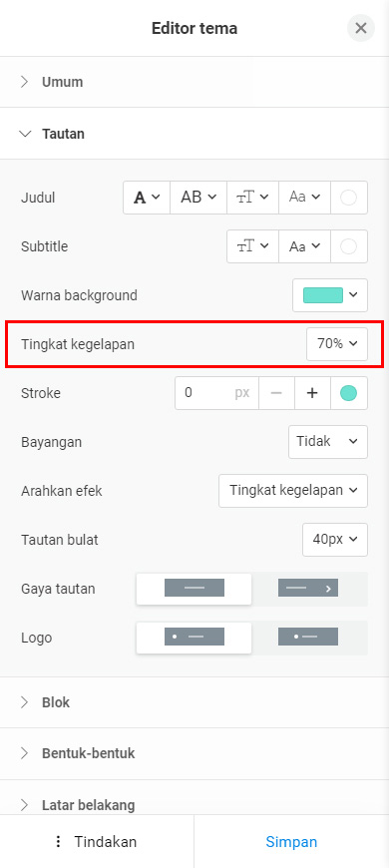Image resolution: width=389 pixels, height=868 pixels.
Task: Open the Warna background color swatch
Action: tap(330, 295)
